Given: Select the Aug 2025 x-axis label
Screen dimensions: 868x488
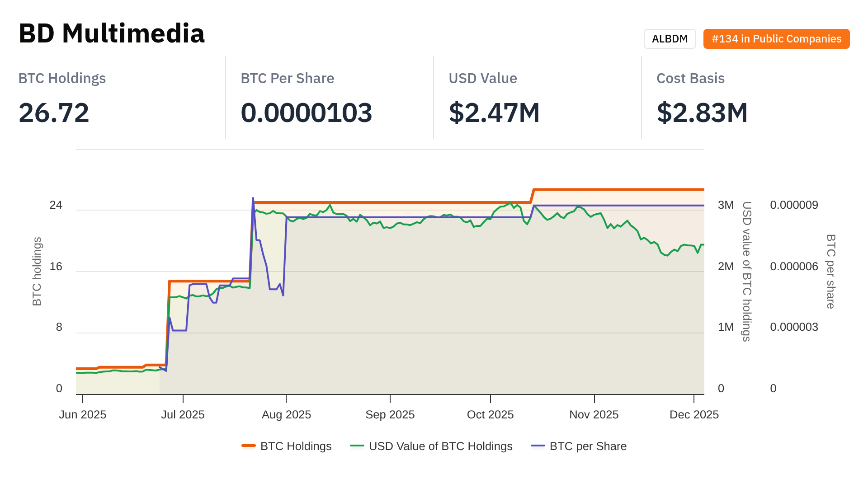Looking at the screenshot, I should tap(286, 415).
